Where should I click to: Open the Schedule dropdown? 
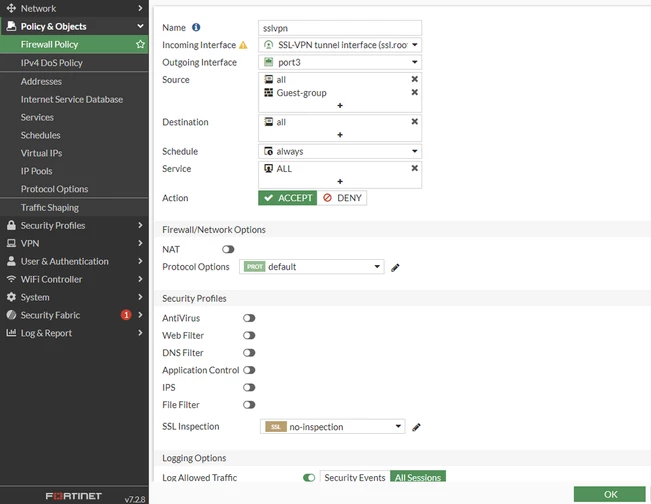(340, 152)
